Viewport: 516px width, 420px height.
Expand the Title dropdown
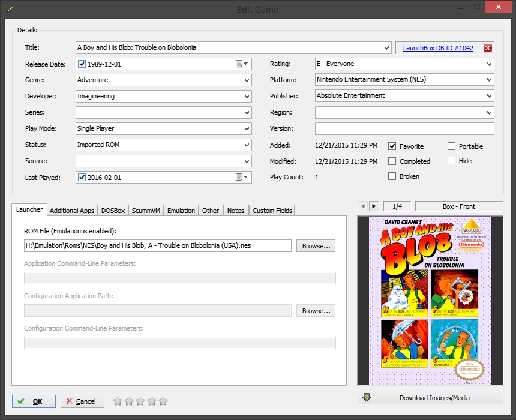(386, 48)
